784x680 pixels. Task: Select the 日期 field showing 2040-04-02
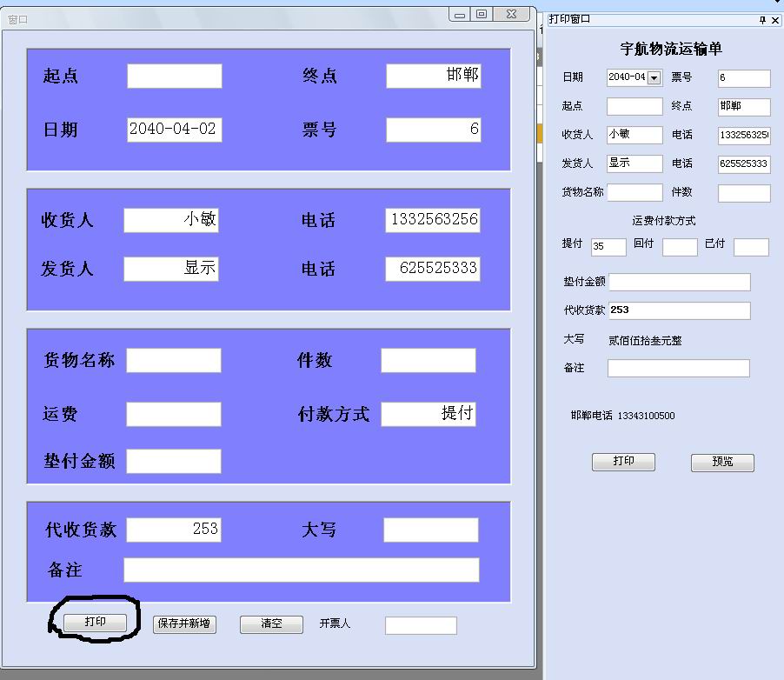click(175, 130)
